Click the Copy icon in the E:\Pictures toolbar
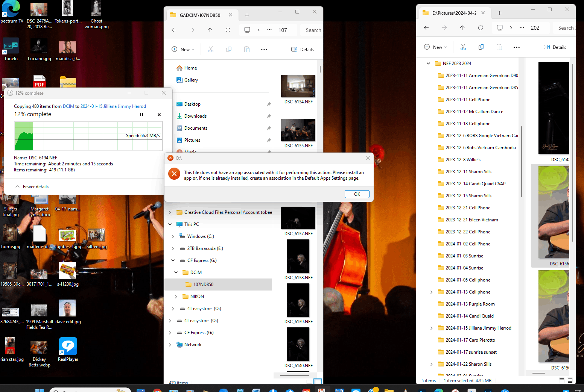 (x=481, y=47)
